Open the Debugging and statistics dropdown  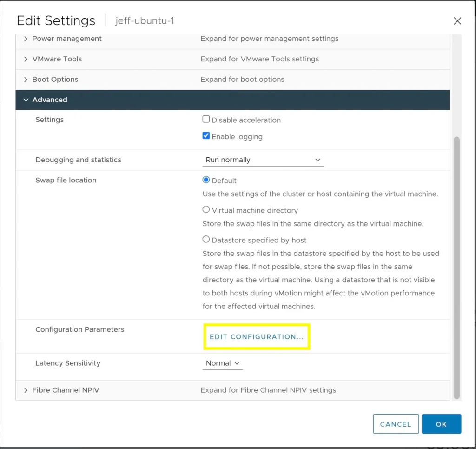[263, 160]
